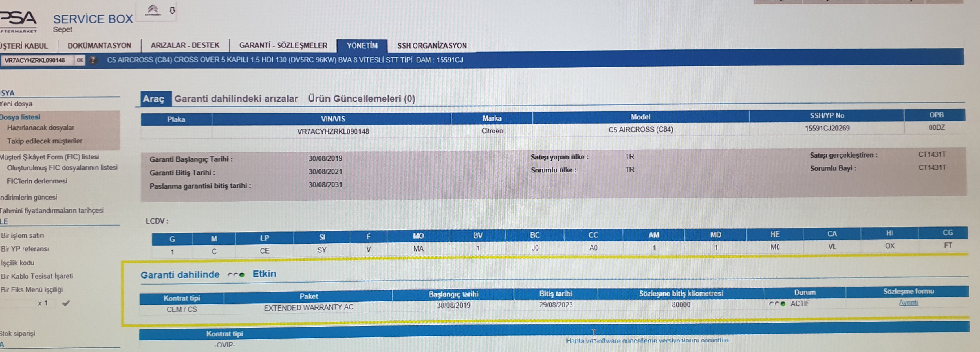The width and height of the screenshot is (980, 352).
Task: Click SSH/YP number 15591CJ20269
Action: (x=827, y=128)
